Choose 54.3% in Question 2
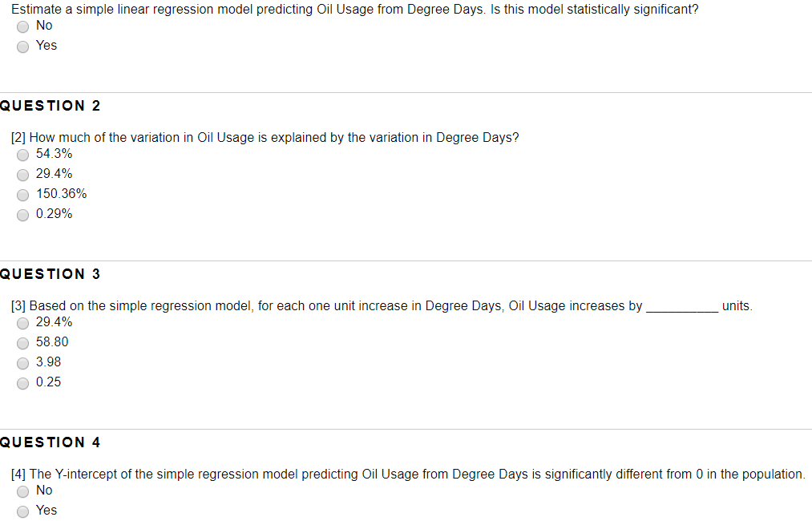This screenshot has height=521, width=812. [x=22, y=155]
